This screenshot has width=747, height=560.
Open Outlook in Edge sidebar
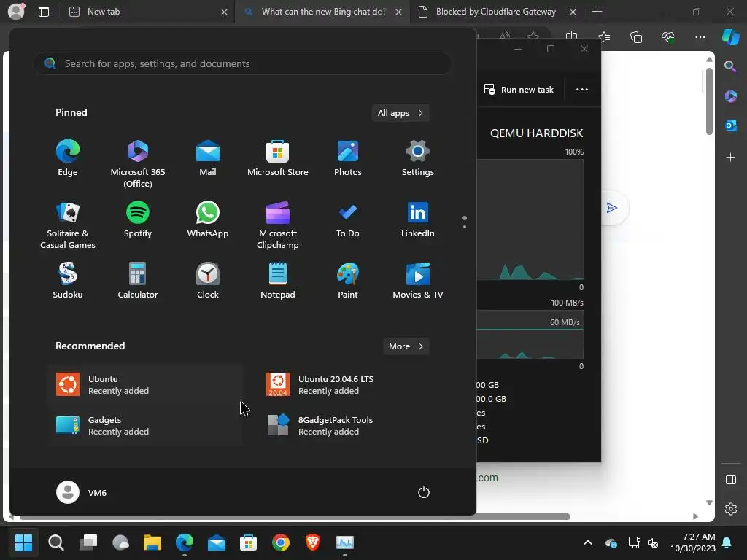[x=730, y=125]
